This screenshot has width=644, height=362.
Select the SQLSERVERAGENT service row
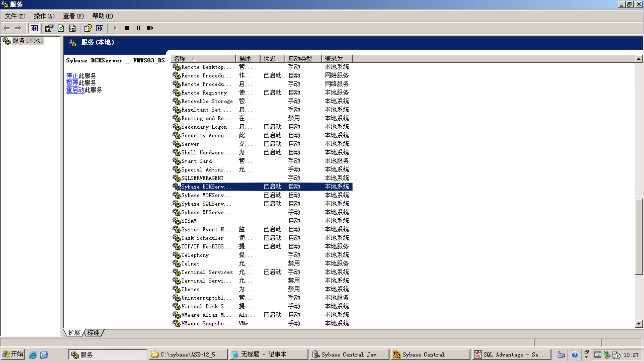262,178
